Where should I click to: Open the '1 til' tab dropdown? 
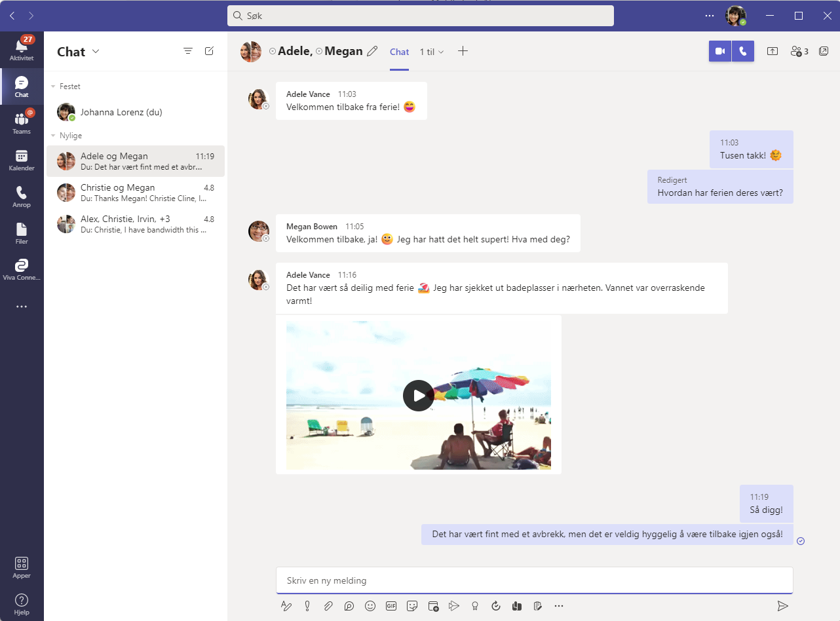[431, 51]
